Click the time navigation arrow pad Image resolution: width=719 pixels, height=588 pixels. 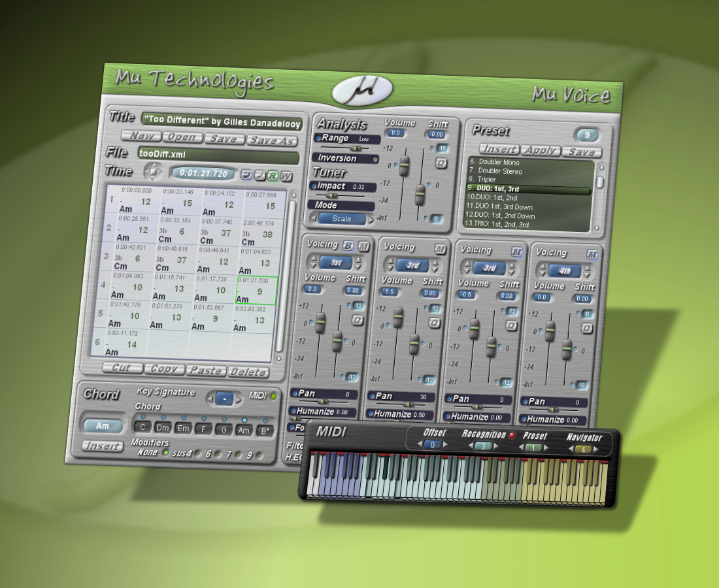click(x=153, y=172)
